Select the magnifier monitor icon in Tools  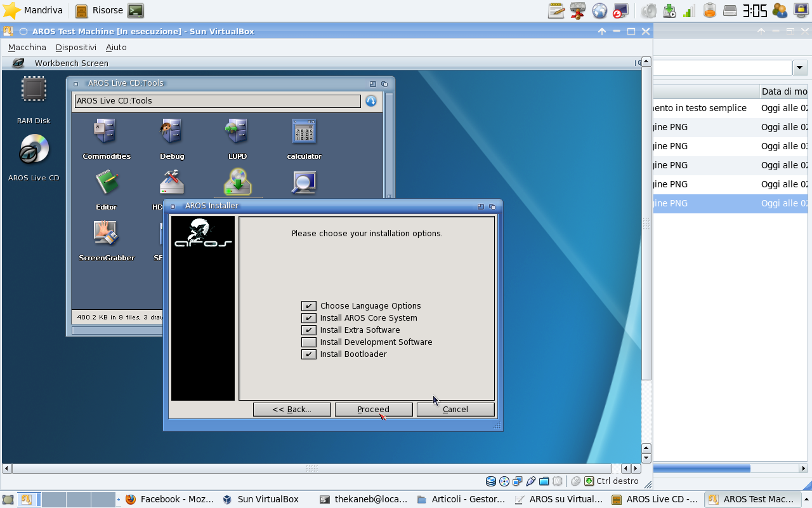point(304,183)
